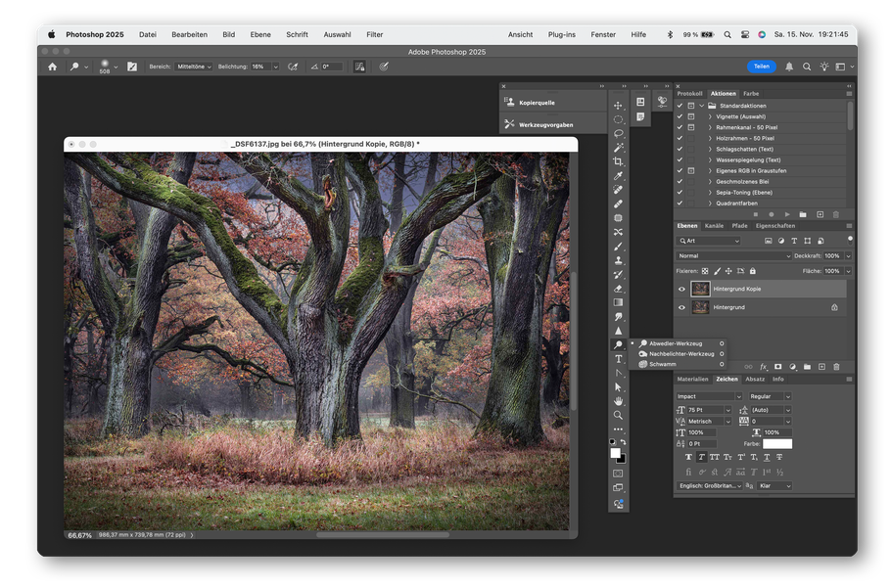Pick the text Farbe color swatch
This screenshot has height=588, width=891.
[776, 444]
